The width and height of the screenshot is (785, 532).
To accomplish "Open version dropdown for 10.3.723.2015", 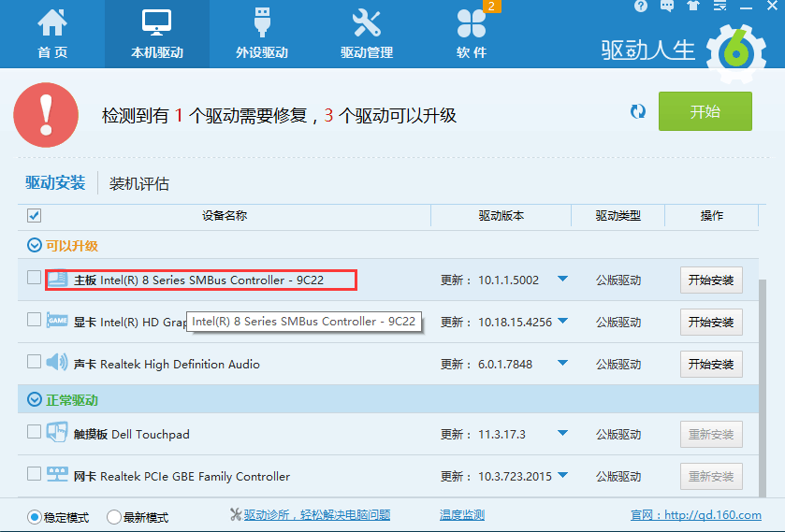I will [562, 475].
